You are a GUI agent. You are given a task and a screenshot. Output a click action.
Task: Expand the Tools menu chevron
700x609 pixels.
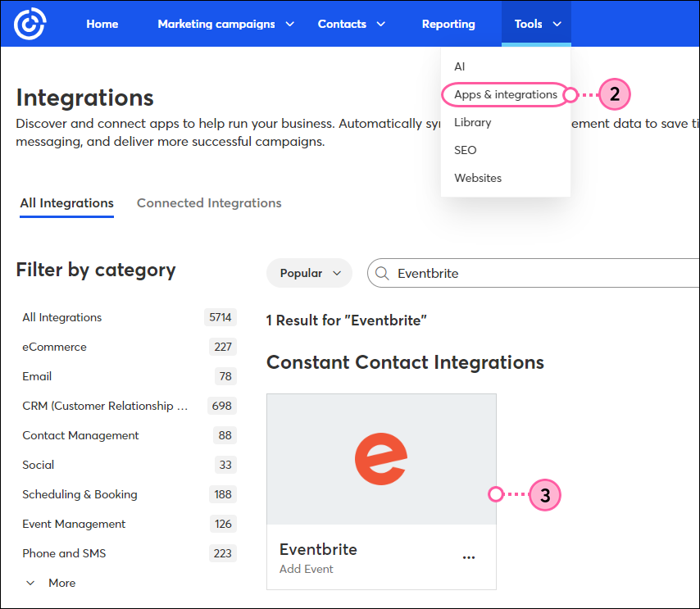tap(557, 24)
